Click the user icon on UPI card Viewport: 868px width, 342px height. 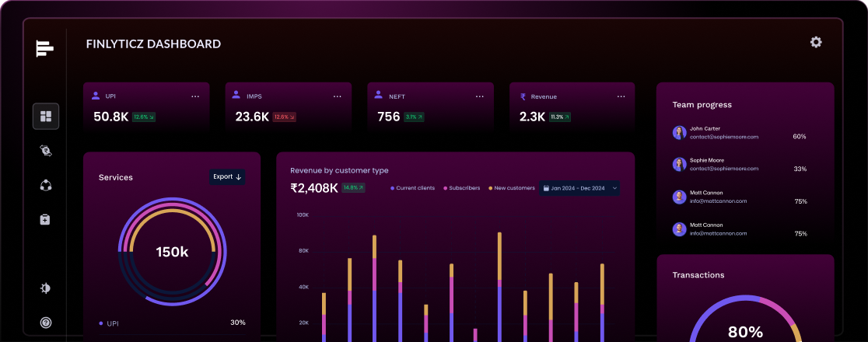pos(96,96)
